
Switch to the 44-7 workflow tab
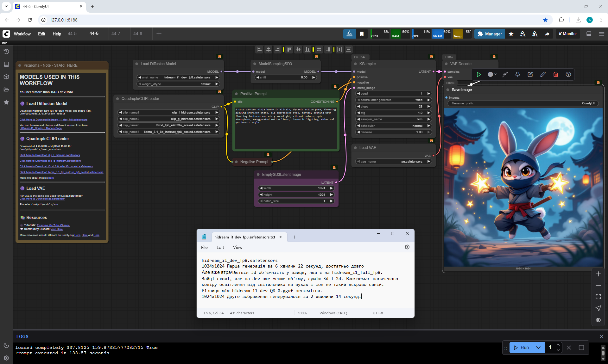[116, 34]
